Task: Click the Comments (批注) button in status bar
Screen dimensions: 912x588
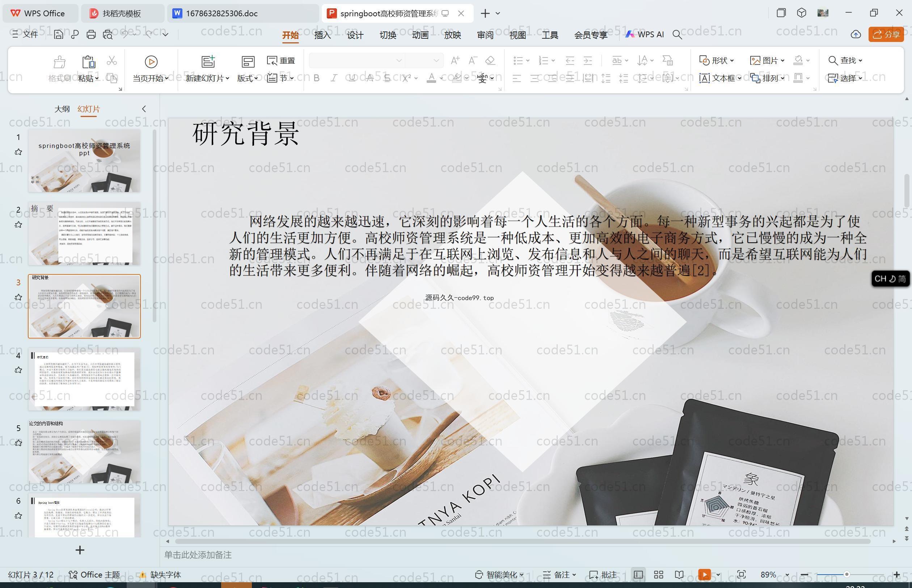Action: pos(603,575)
